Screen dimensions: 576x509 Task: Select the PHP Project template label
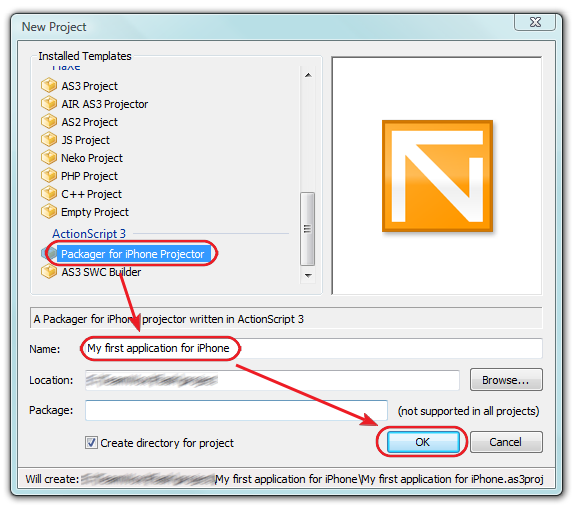(89, 176)
